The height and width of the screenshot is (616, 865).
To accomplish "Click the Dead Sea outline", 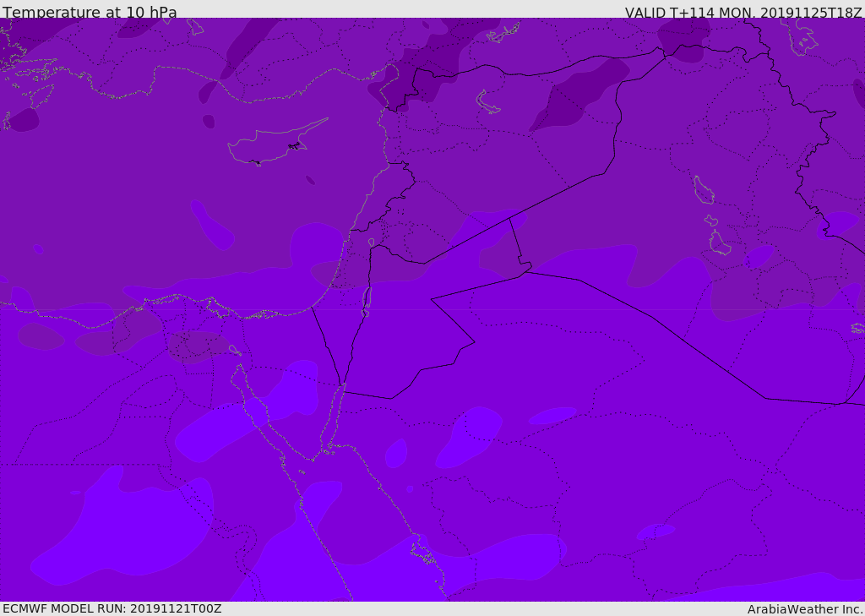I will (x=367, y=300).
